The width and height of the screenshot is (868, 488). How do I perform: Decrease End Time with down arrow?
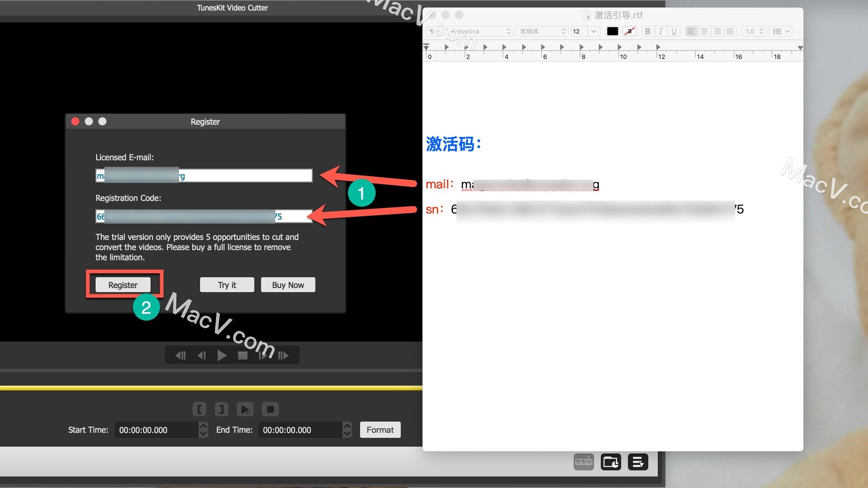(347, 434)
